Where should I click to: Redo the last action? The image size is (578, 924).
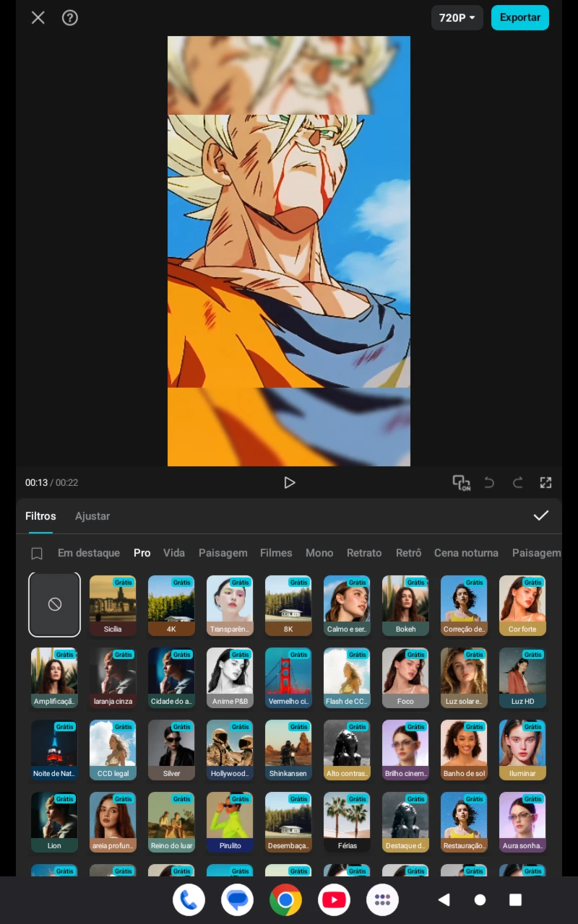[517, 483]
